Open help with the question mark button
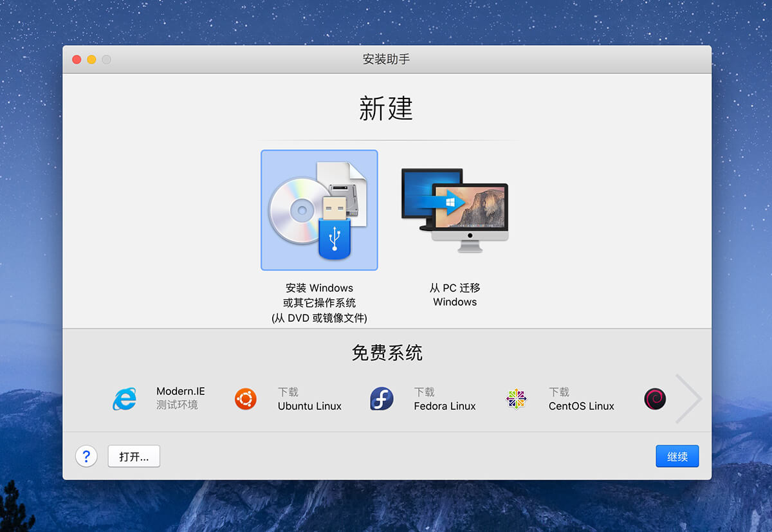Screen dimensions: 772x532 tap(86, 456)
